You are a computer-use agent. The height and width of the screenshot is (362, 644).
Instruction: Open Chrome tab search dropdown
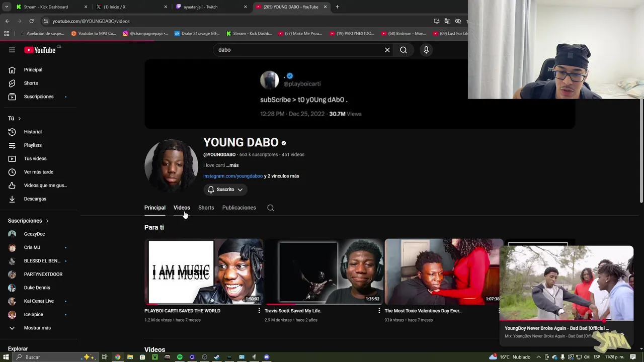pyautogui.click(x=7, y=7)
